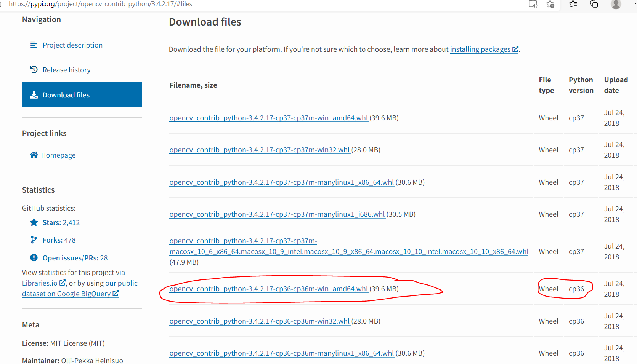Click the Maintainer: Olli-Pekka Heinisuo text

pos(72,360)
